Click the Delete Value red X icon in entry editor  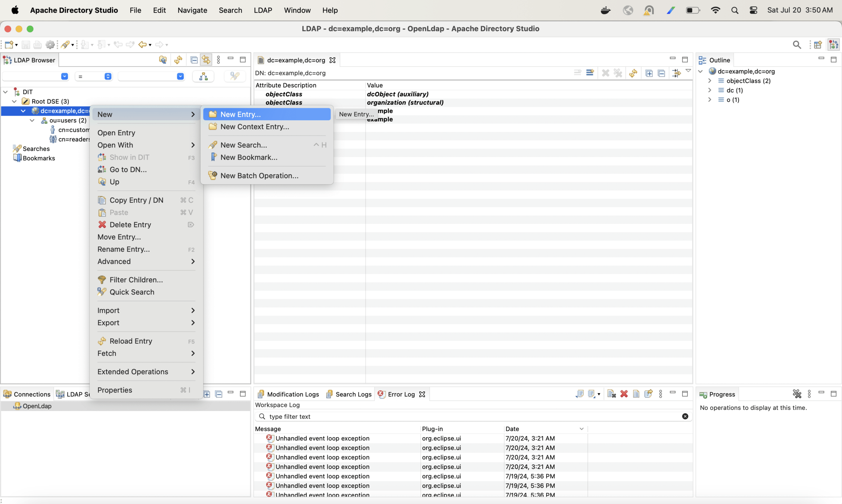tap(605, 73)
